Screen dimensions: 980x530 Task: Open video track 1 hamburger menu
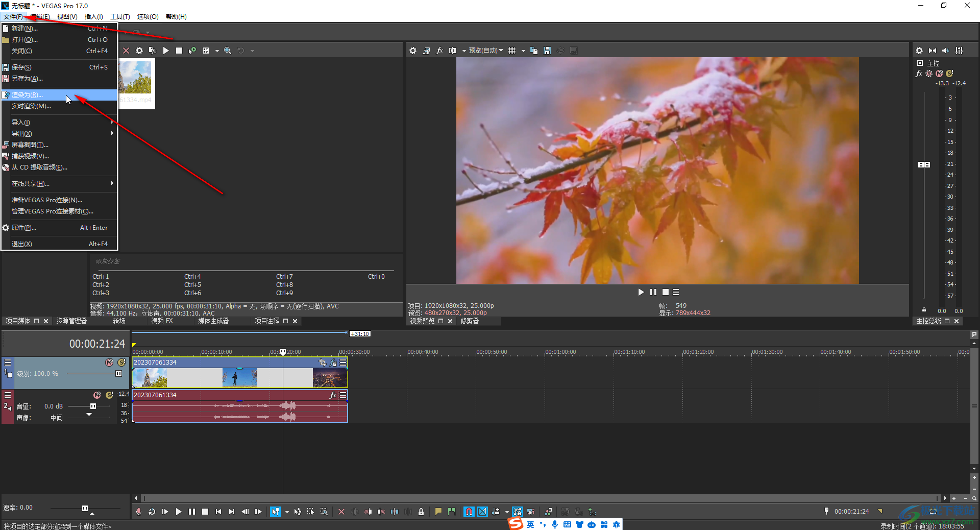(x=8, y=363)
